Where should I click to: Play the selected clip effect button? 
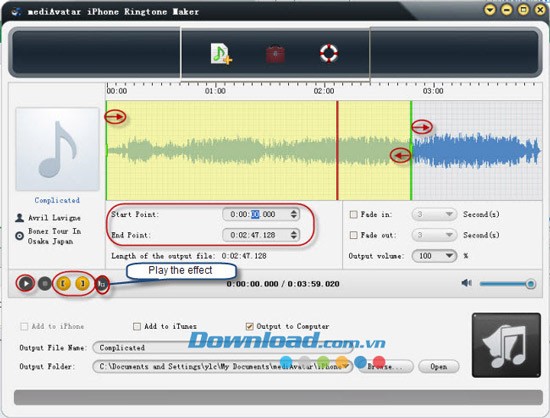pyautogui.click(x=102, y=284)
